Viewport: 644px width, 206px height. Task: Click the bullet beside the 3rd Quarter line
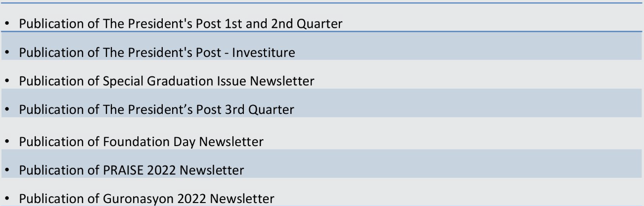pos(7,110)
